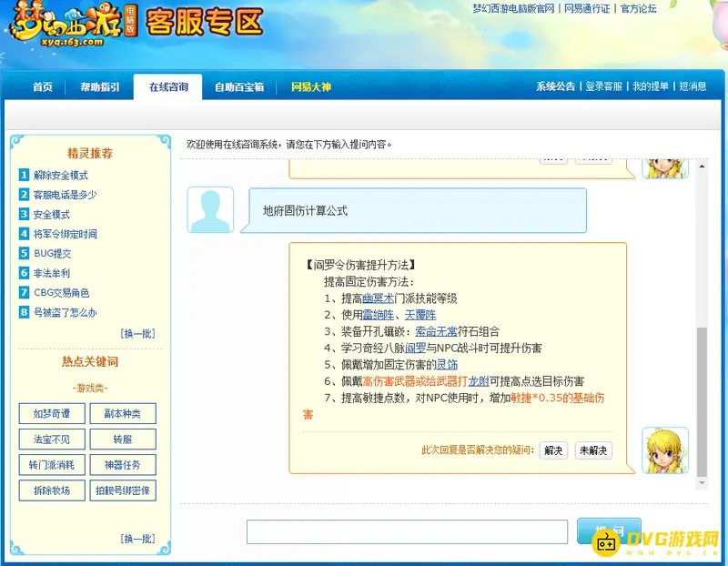Click the user avatar beside 地府固伤计算公式

210,209
